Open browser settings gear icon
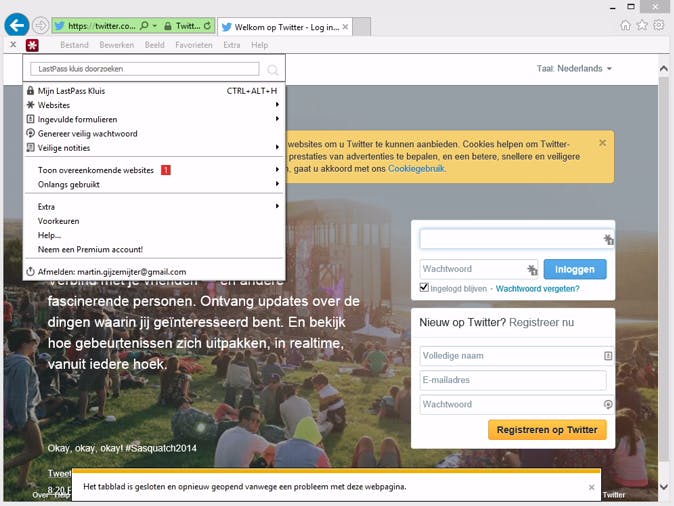 tap(659, 25)
